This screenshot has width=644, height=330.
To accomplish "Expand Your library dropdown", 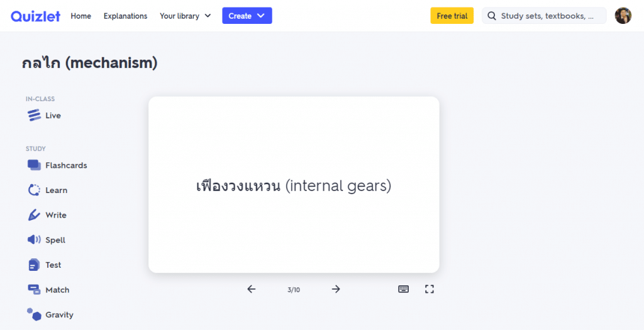I will point(186,16).
